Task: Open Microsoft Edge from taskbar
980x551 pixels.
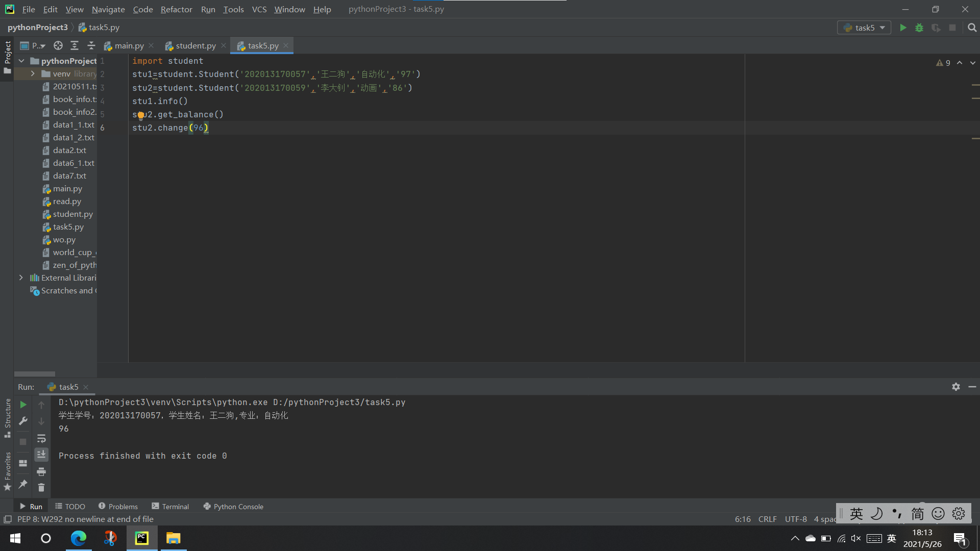Action: click(78, 538)
